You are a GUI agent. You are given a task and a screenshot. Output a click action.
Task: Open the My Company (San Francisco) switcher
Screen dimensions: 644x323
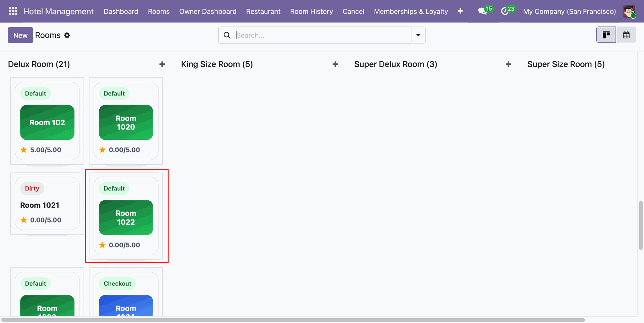[570, 11]
